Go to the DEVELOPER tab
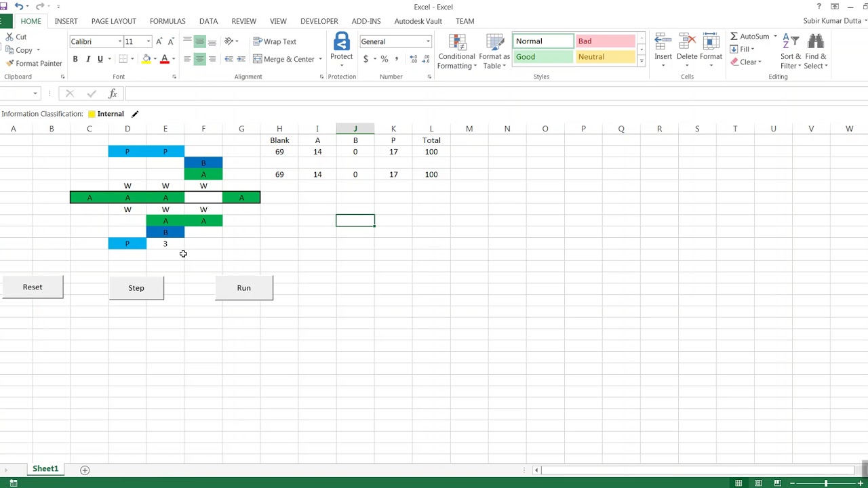 tap(319, 21)
